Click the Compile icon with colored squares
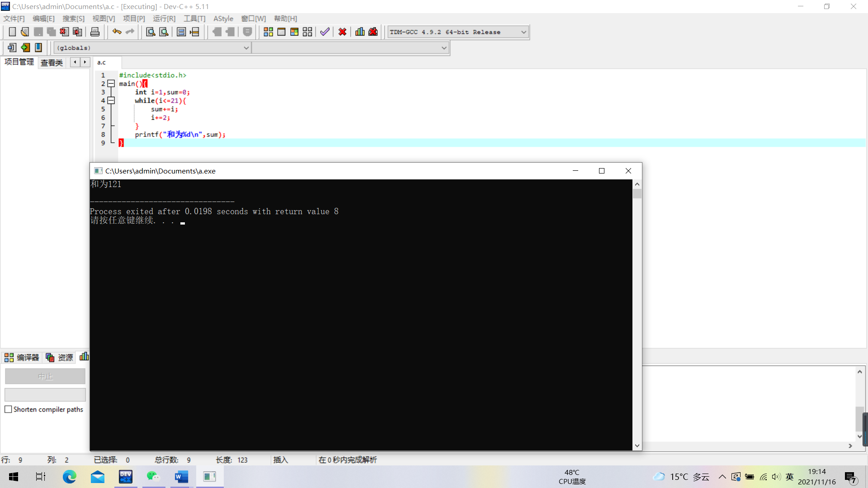 (268, 32)
